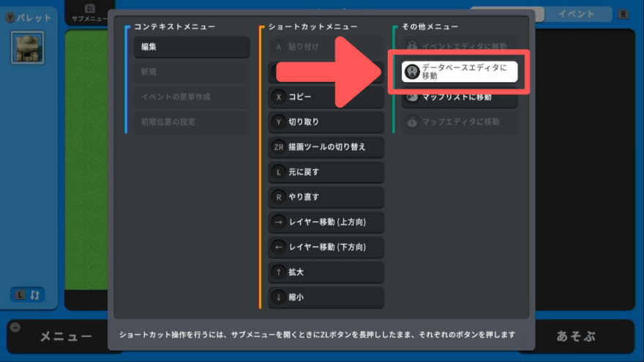Click down-arrow icon beside 縮小
The image size is (644, 362).
coord(279,298)
